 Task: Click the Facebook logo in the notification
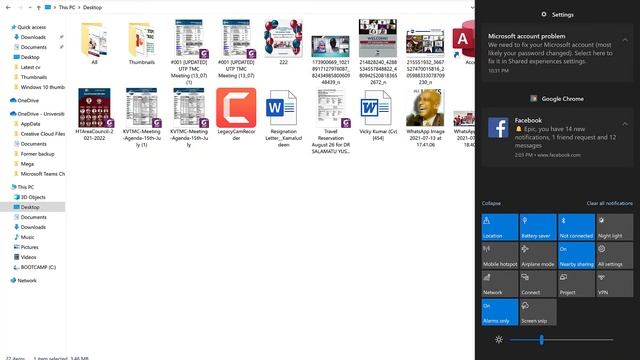click(498, 128)
